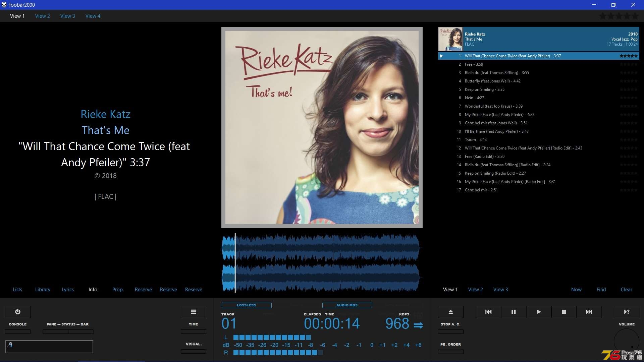The image size is (644, 362).
Task: Toggle the TIME indicator bar
Action: (x=194, y=331)
